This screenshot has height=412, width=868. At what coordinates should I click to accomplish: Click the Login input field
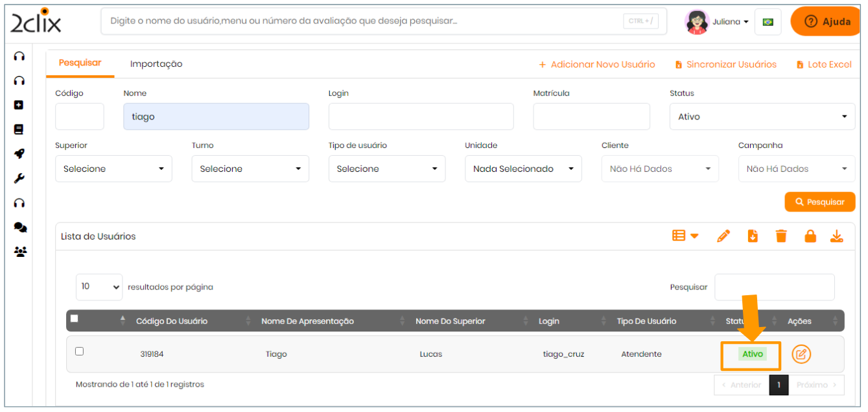click(421, 117)
